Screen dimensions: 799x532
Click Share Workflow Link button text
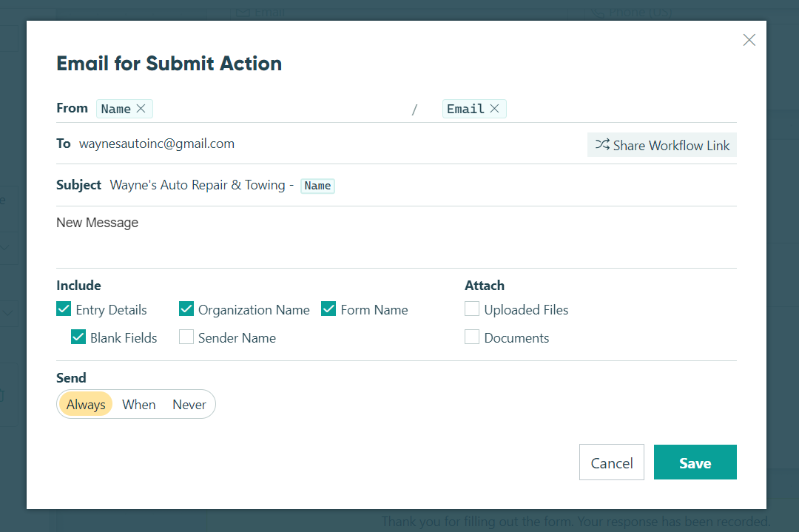pyautogui.click(x=671, y=145)
